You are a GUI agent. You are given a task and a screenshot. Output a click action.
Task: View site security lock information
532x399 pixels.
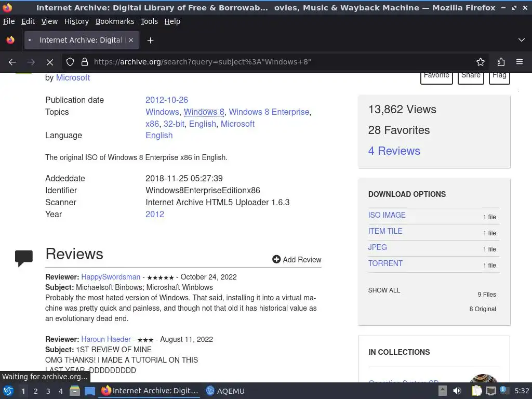coord(85,62)
